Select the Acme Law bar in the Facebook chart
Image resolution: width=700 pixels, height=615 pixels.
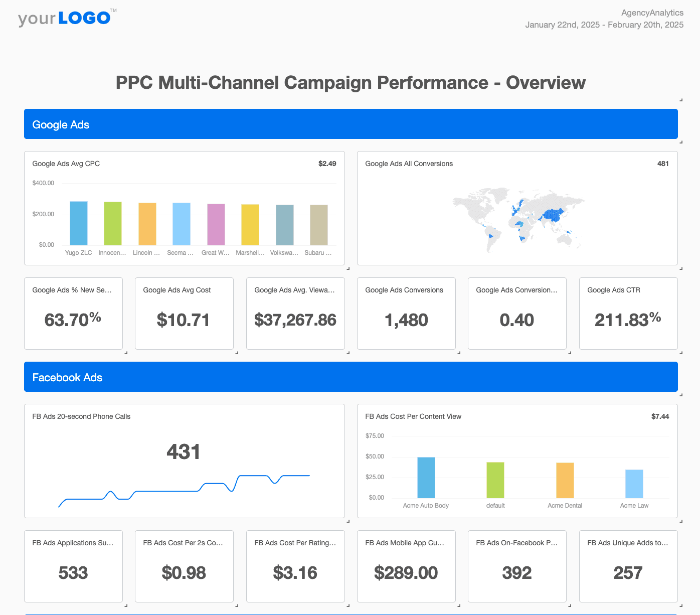tap(634, 485)
